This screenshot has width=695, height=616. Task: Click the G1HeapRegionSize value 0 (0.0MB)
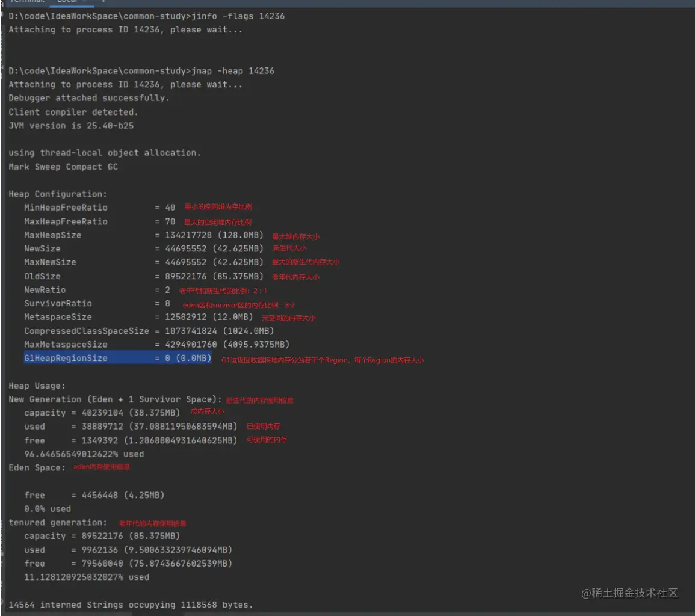188,358
